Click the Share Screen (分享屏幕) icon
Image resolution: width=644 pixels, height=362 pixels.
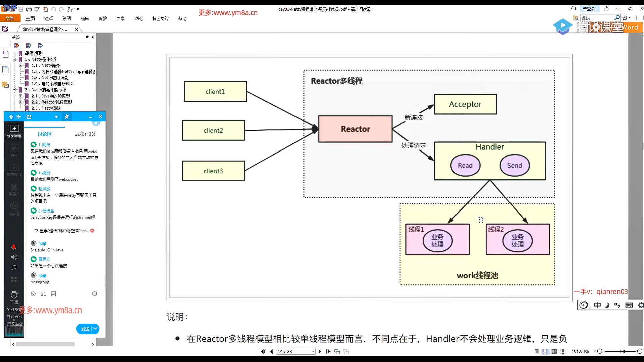(14, 129)
